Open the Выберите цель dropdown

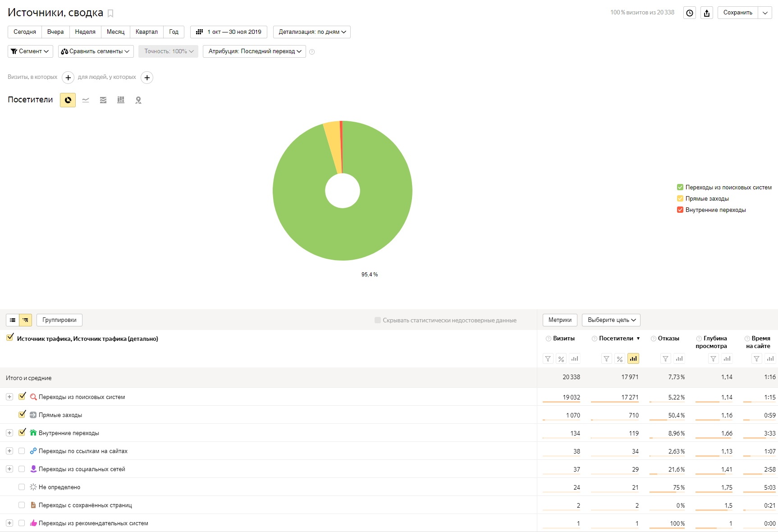point(611,320)
